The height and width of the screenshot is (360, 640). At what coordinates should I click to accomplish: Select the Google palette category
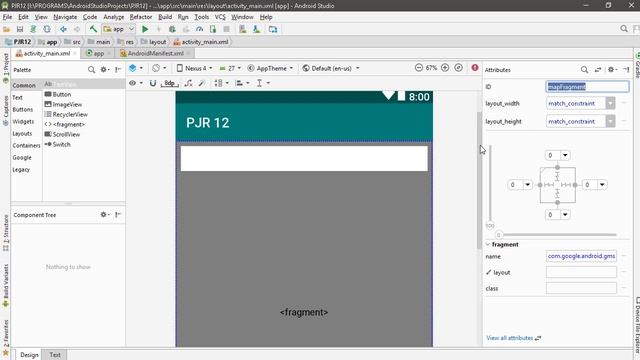(22, 158)
